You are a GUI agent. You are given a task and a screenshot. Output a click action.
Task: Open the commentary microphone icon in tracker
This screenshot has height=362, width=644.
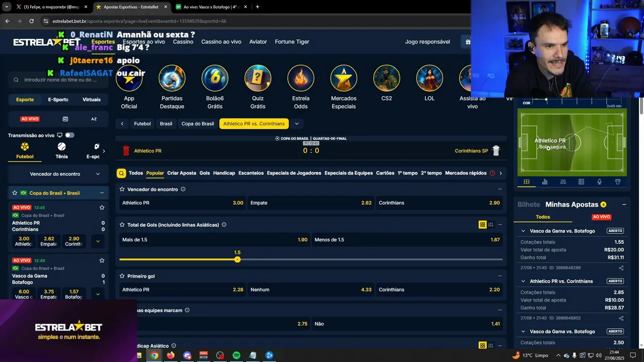click(x=599, y=182)
